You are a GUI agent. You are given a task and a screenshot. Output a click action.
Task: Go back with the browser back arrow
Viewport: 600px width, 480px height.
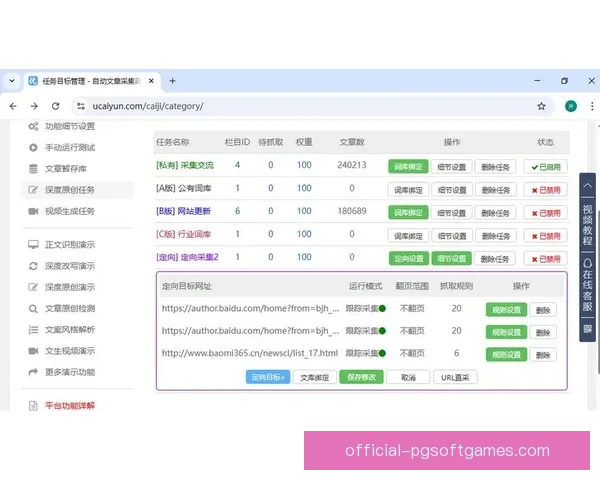[13, 106]
